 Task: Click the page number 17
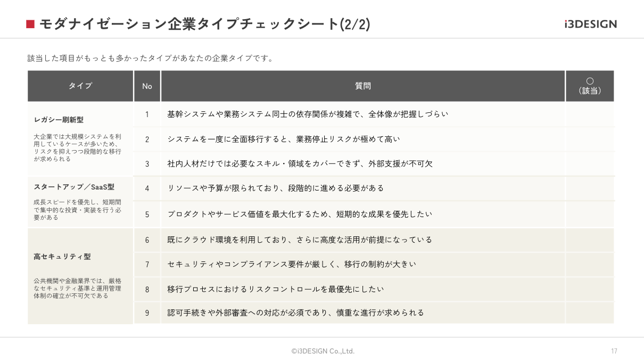(x=614, y=351)
